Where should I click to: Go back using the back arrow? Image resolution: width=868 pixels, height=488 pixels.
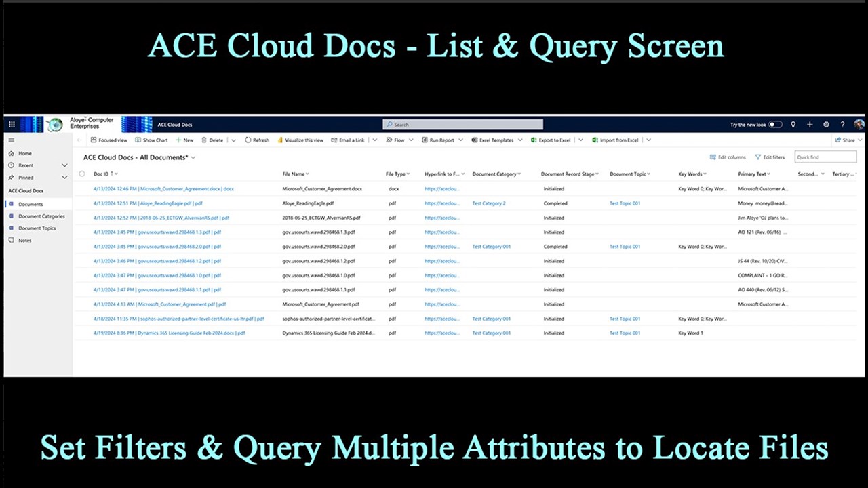79,140
